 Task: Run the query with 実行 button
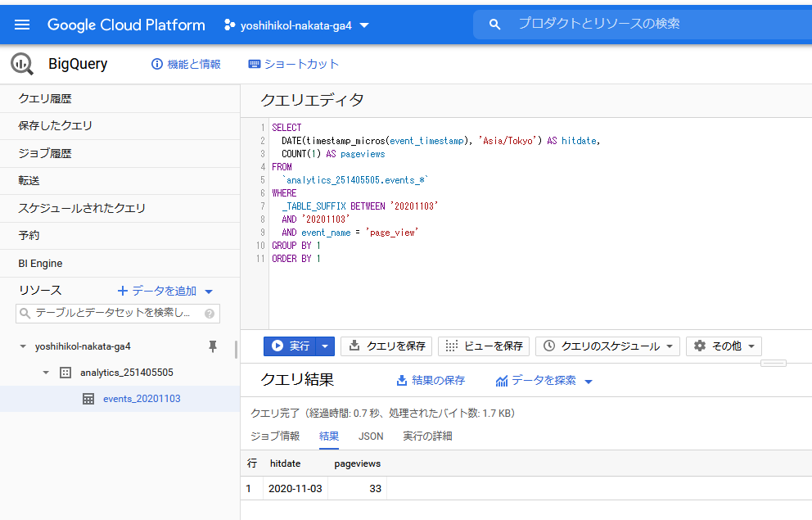coord(290,346)
